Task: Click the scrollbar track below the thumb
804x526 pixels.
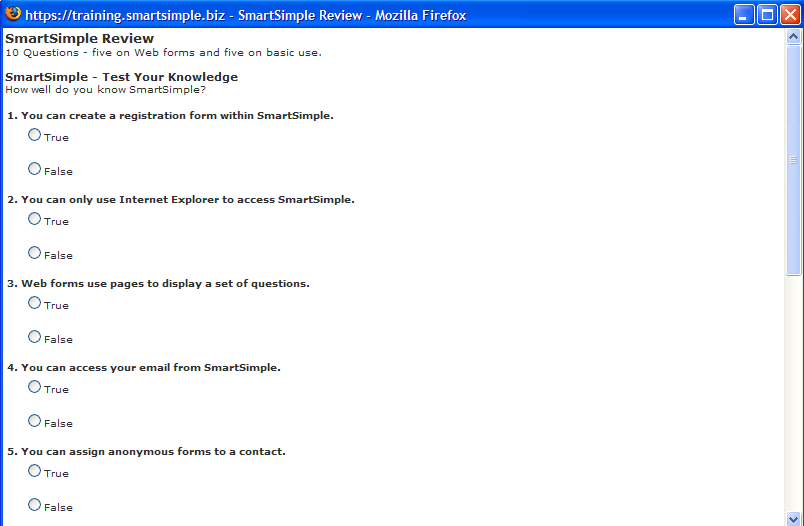Action: pyautogui.click(x=794, y=400)
